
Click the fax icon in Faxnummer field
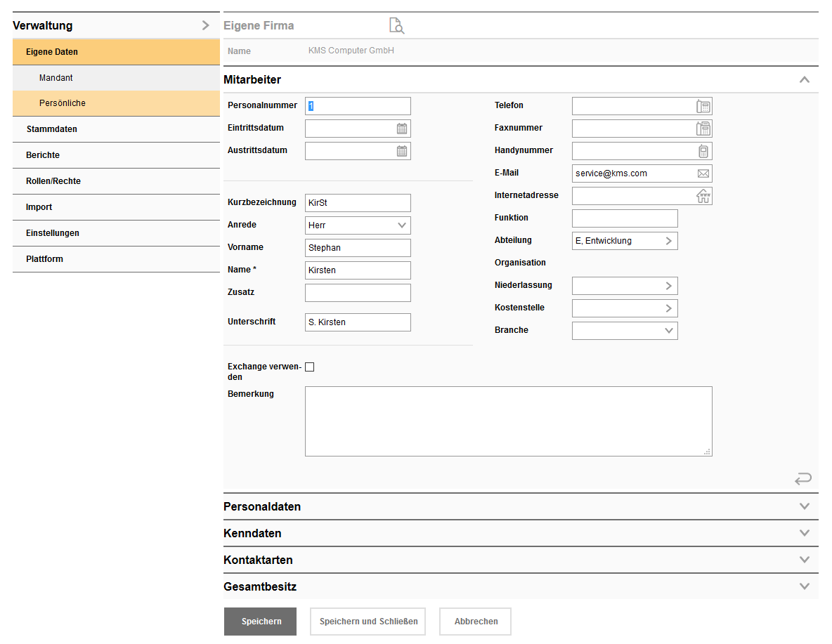click(x=703, y=129)
